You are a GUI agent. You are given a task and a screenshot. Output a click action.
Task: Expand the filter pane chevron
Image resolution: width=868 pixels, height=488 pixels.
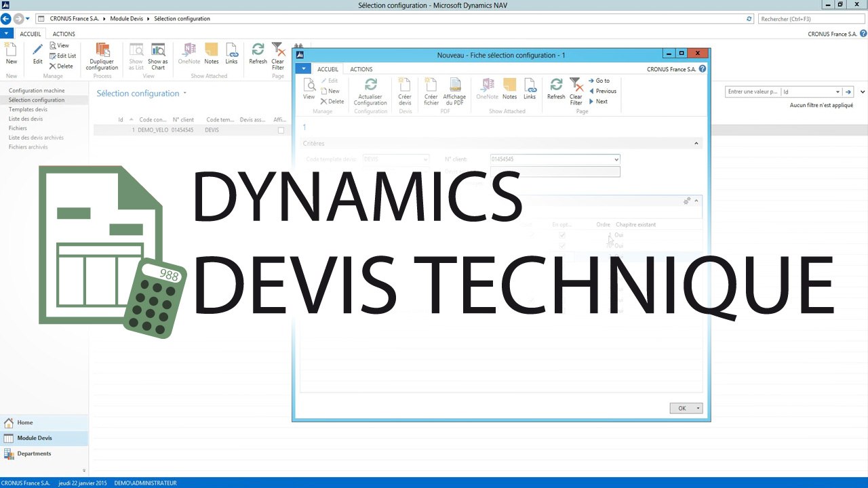pos(863,91)
